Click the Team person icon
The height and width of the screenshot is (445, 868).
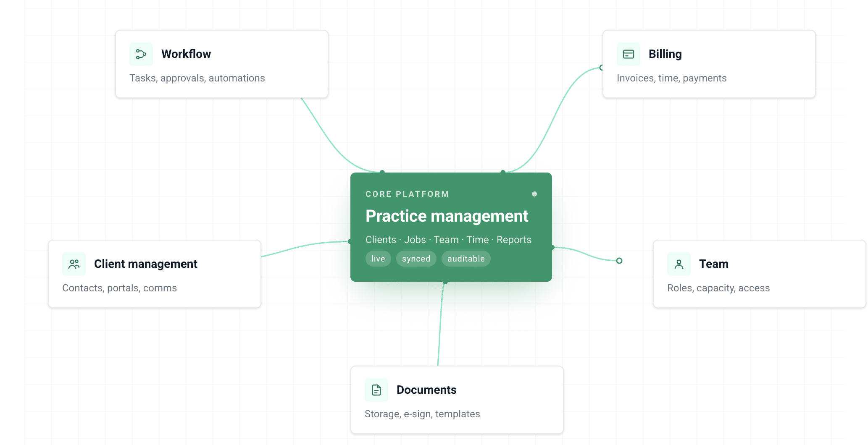click(x=679, y=264)
